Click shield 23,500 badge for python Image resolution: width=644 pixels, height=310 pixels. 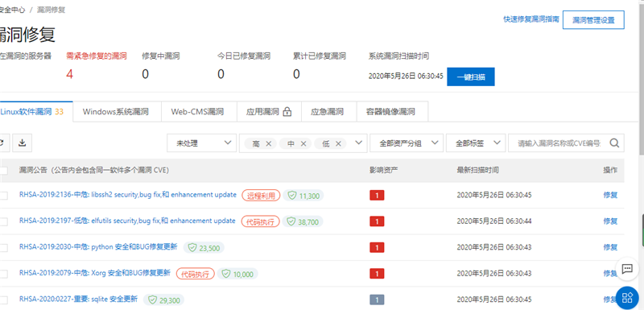click(204, 247)
